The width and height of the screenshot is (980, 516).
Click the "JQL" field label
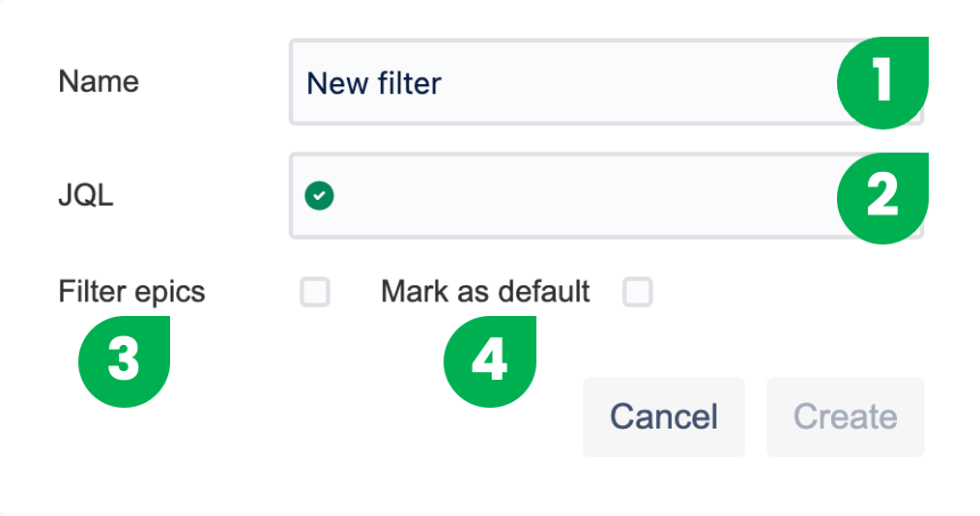coord(86,196)
